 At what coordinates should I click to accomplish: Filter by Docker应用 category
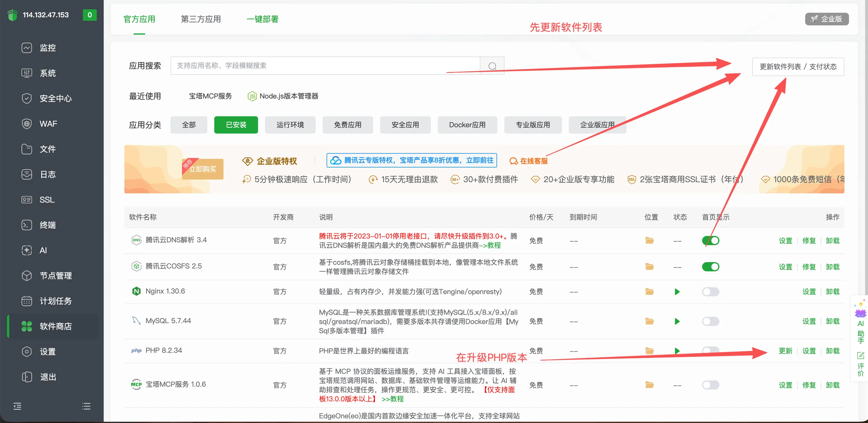pyautogui.click(x=467, y=125)
